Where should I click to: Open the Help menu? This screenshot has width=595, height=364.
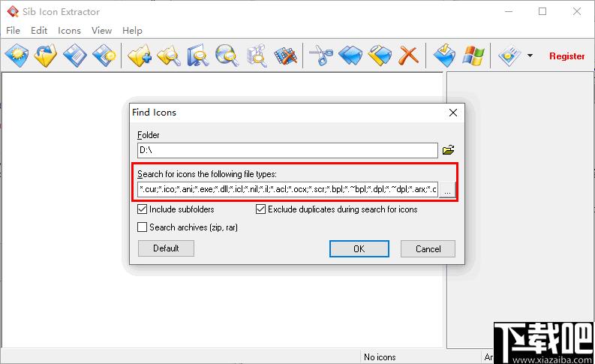pos(132,30)
